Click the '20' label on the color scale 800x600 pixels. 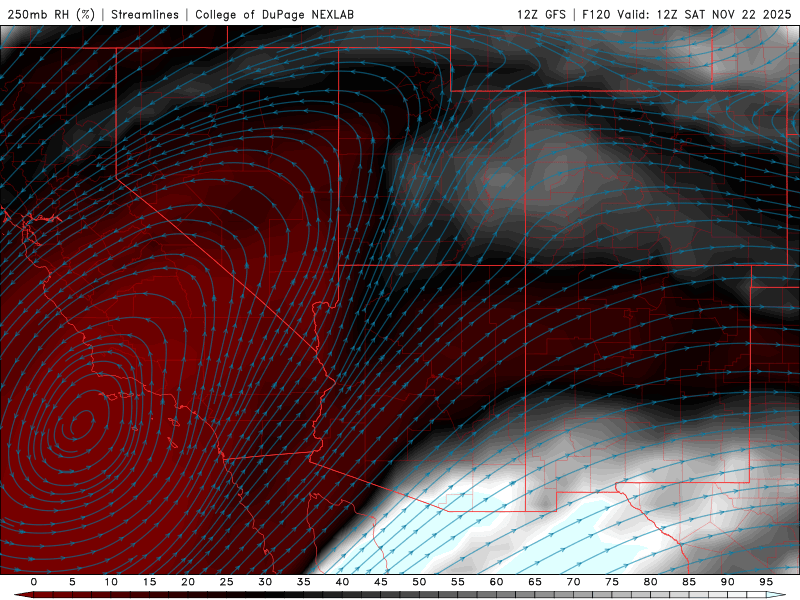coord(188,582)
